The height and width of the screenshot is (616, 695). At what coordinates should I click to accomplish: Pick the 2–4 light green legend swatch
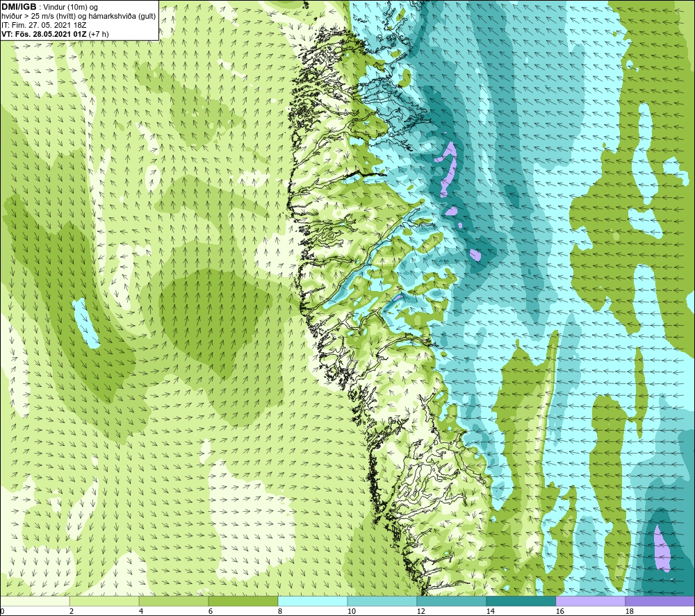click(x=104, y=601)
